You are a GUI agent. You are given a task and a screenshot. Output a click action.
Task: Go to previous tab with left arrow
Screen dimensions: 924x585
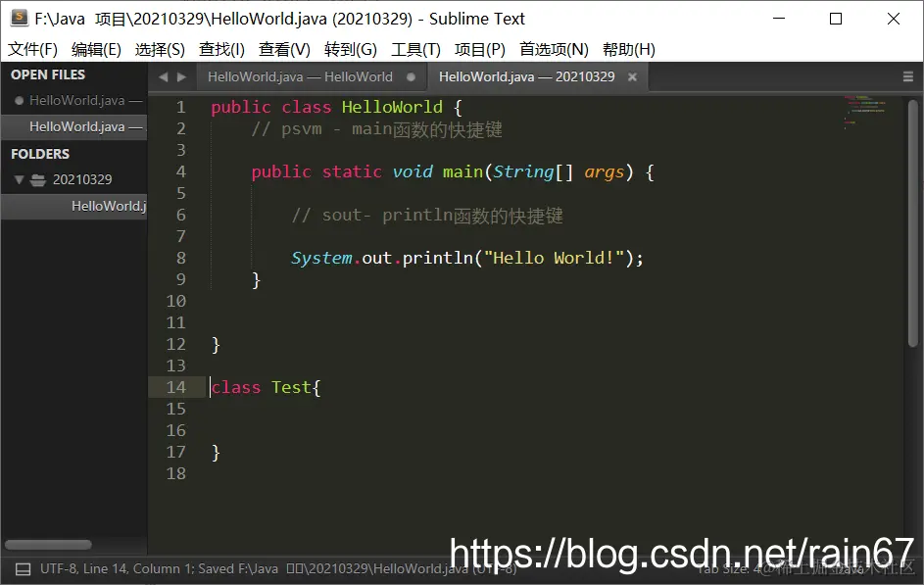pyautogui.click(x=164, y=77)
